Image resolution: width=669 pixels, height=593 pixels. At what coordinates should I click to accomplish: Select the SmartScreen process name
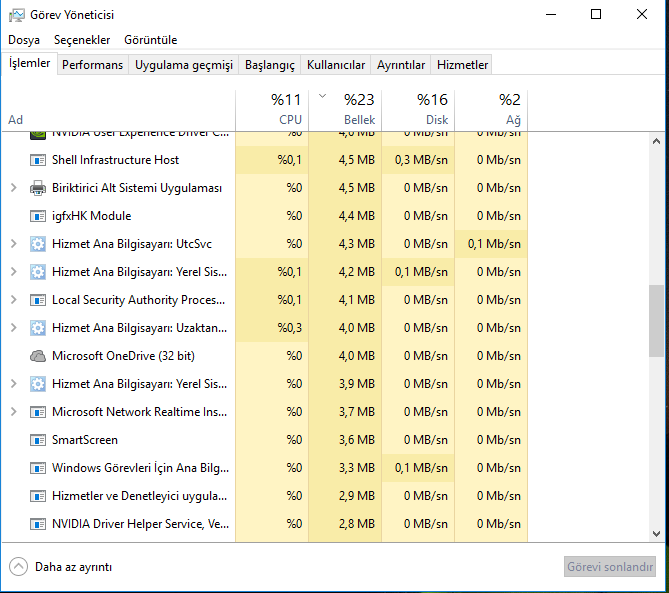tap(84, 440)
